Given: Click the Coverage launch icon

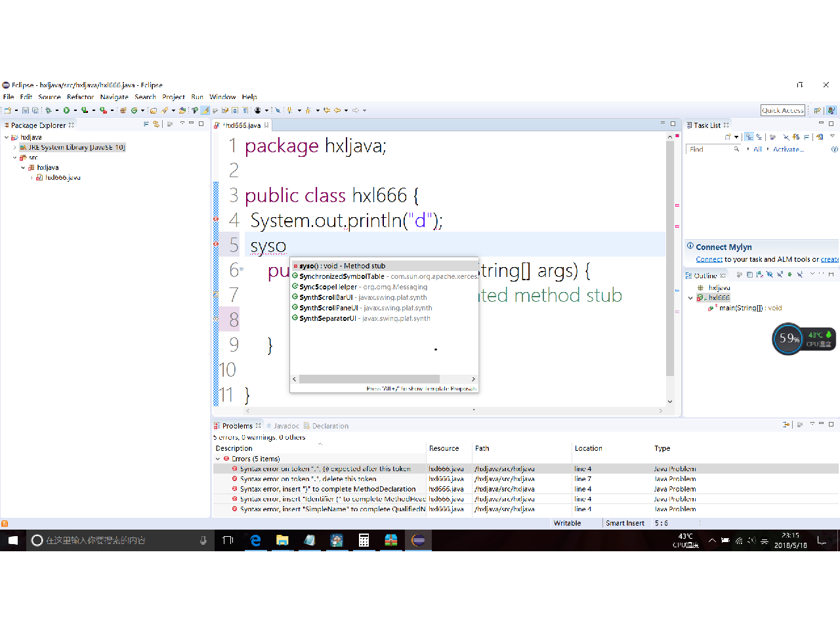Looking at the screenshot, I should (85, 110).
